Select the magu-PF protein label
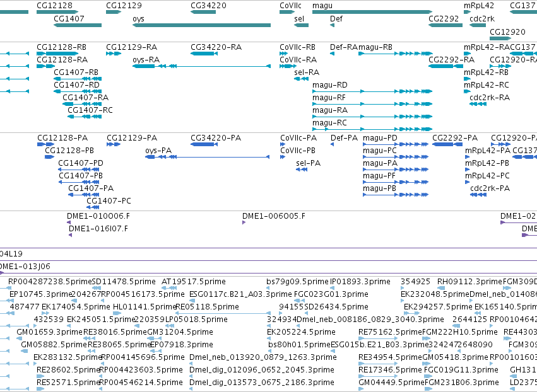Image resolution: width=537 pixels, height=392 pixels. click(379, 176)
